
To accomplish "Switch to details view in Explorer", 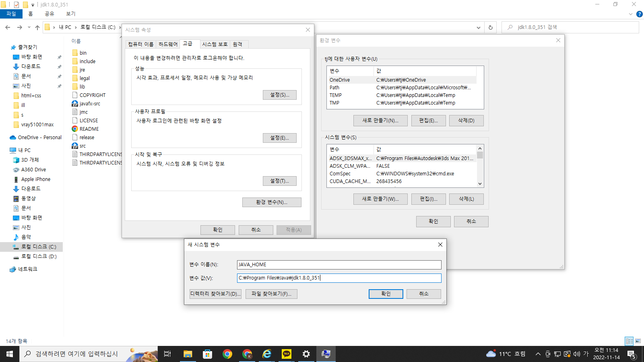I will (630, 341).
